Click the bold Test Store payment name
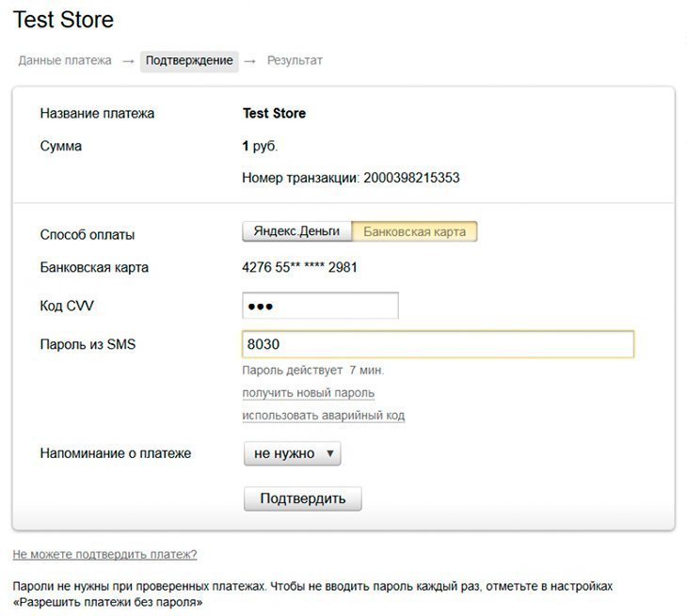The image size is (687, 616). click(274, 114)
